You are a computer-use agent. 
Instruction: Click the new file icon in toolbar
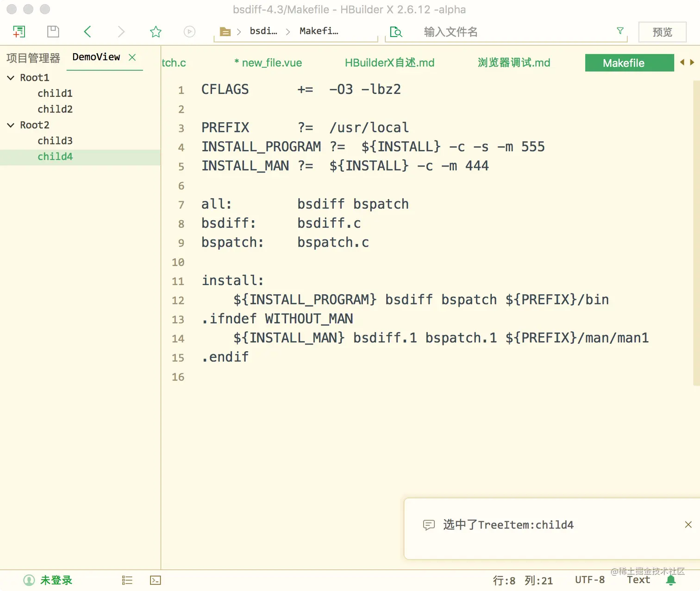19,31
